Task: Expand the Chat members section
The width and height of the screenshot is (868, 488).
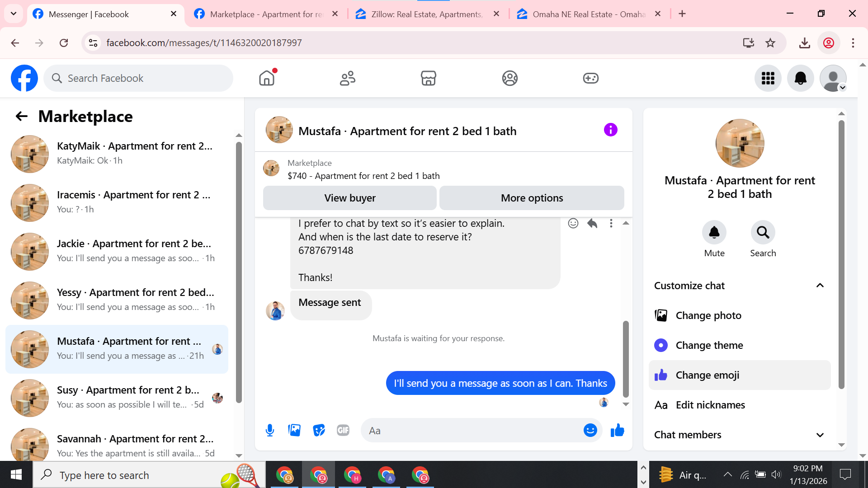Action: point(820,435)
